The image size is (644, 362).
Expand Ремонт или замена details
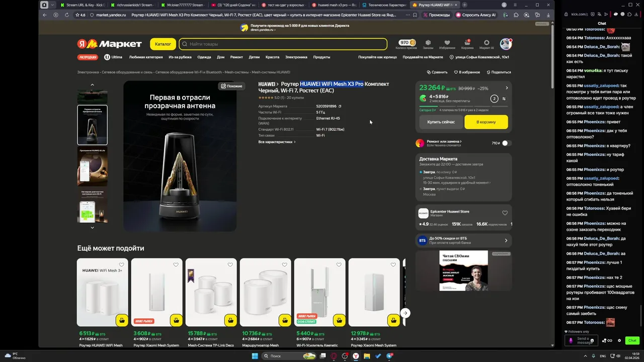(444, 141)
